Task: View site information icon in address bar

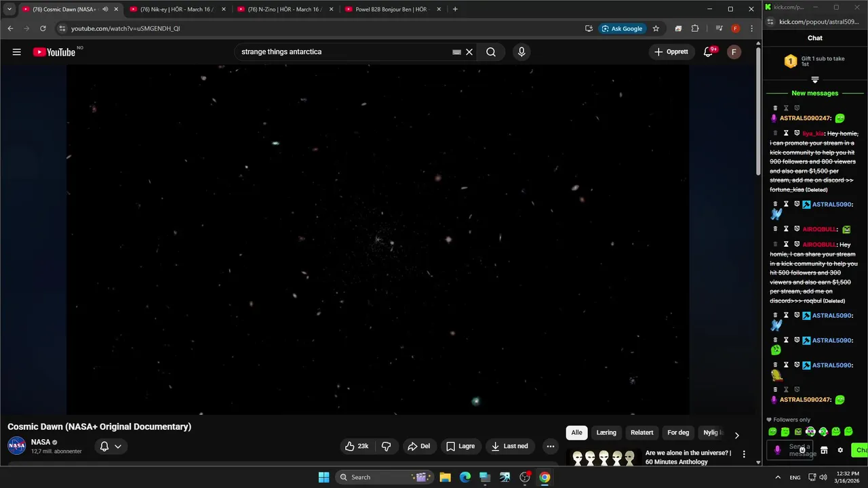Action: 62,28
